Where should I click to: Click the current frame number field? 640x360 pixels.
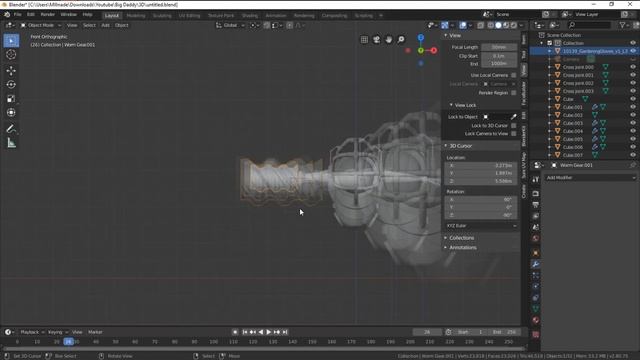[427, 332]
